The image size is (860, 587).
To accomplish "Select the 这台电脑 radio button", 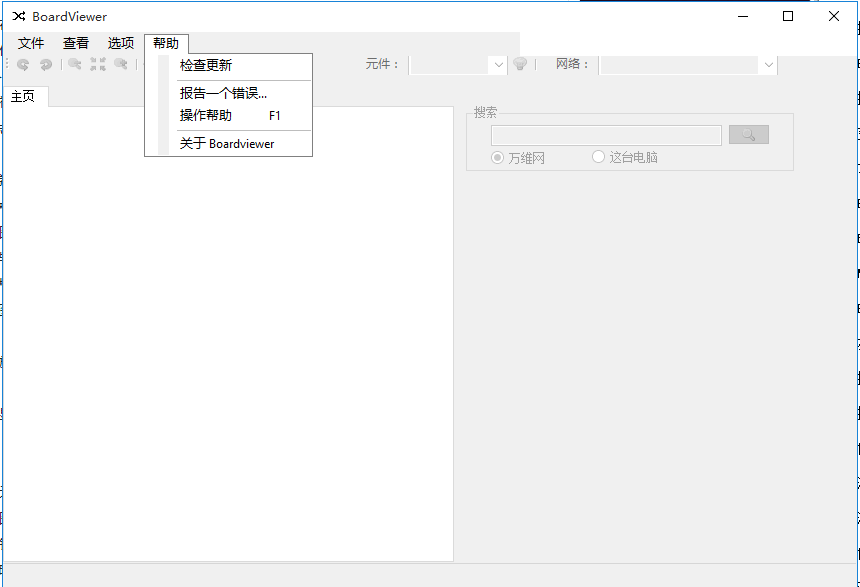I will (x=597, y=157).
